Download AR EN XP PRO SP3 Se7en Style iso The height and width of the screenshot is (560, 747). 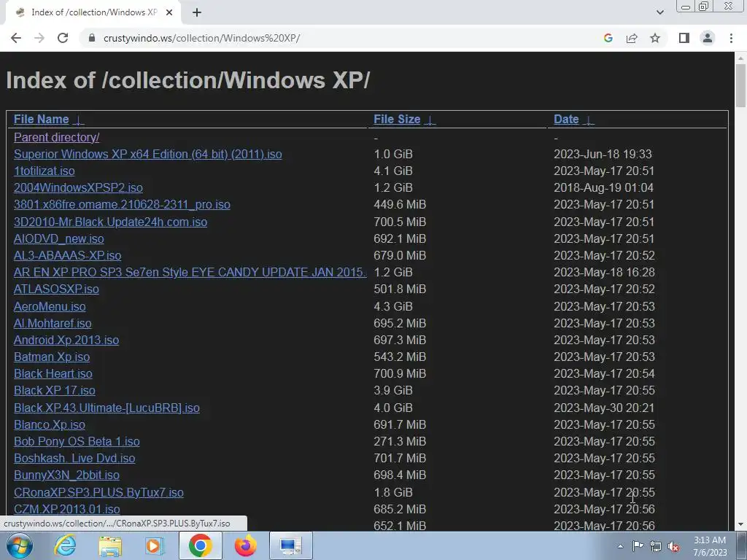[x=190, y=273]
